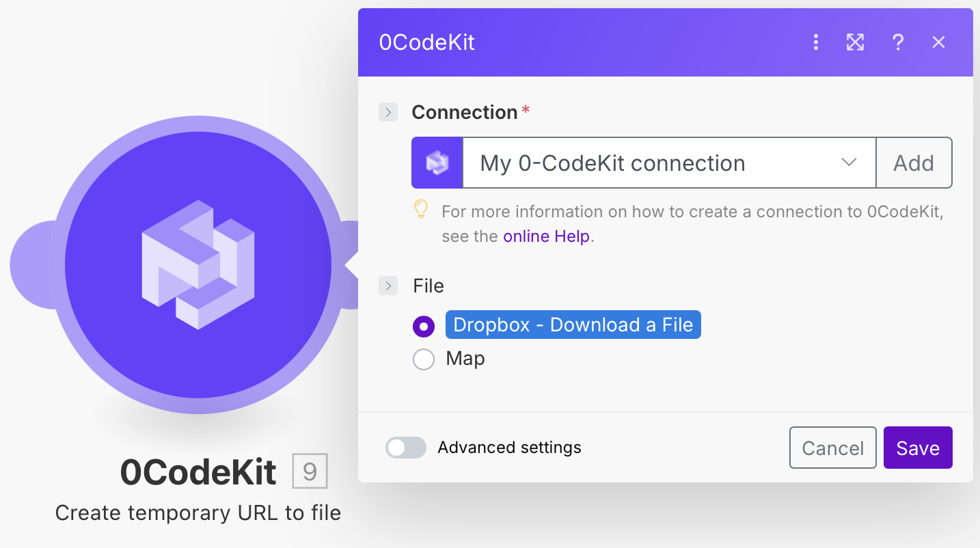Select the Dropbox - Download a File radio
The width and height of the screenshot is (980, 548).
point(424,326)
